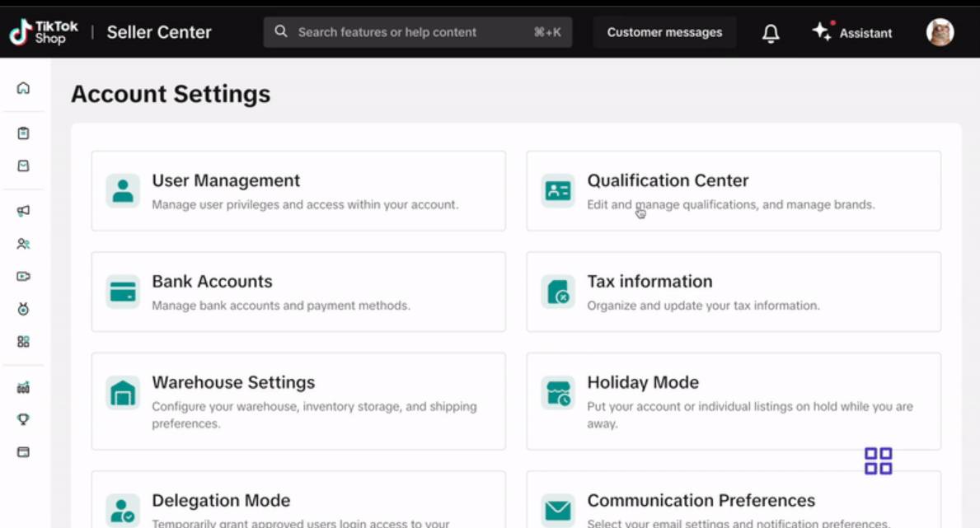Open the Home icon in the sidebar

[23, 88]
